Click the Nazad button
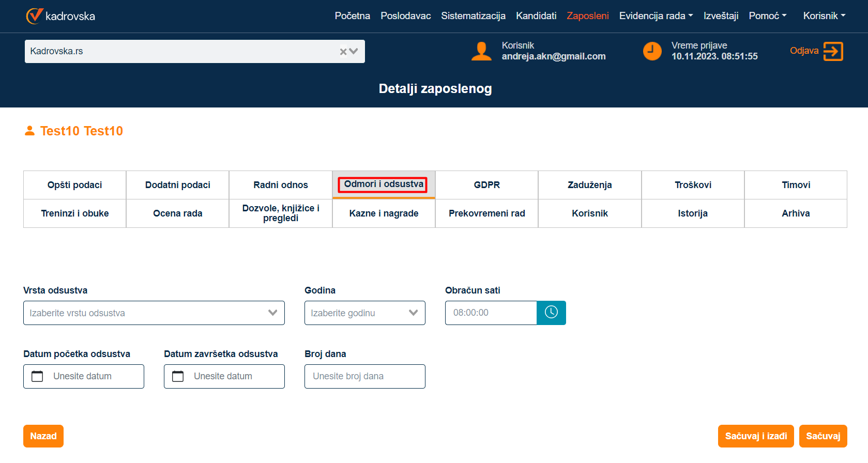This screenshot has width=868, height=463. tap(43, 436)
